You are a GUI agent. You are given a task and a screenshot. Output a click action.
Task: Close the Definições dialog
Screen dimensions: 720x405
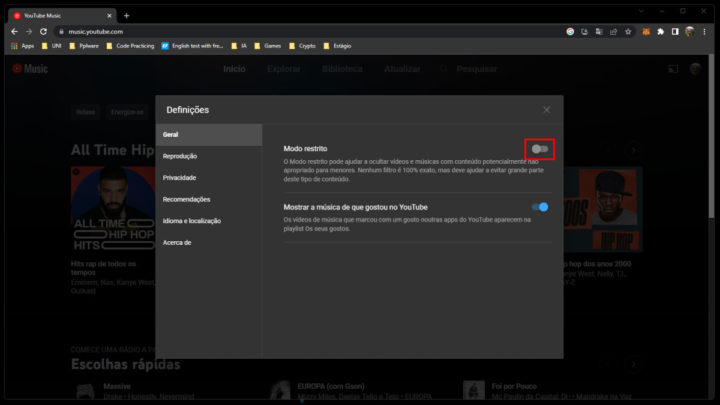tap(546, 110)
